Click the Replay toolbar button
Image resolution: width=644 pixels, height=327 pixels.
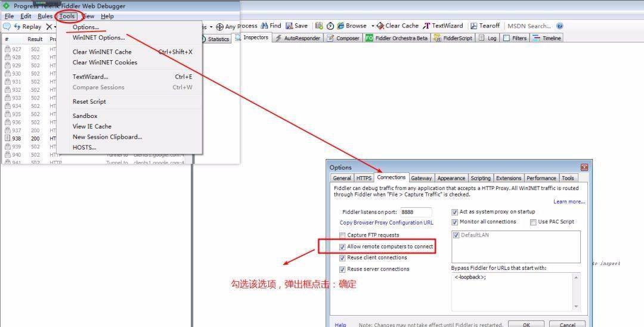pos(27,26)
